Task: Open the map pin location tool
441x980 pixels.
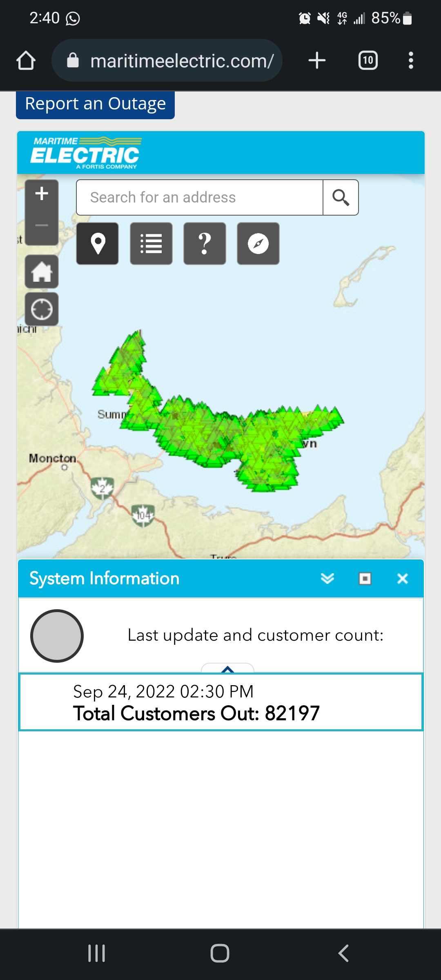Action: (x=98, y=244)
